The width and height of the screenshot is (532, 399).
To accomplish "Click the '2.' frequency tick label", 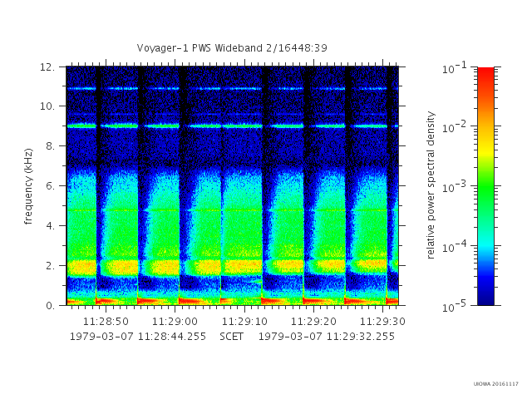I will pyautogui.click(x=50, y=266).
